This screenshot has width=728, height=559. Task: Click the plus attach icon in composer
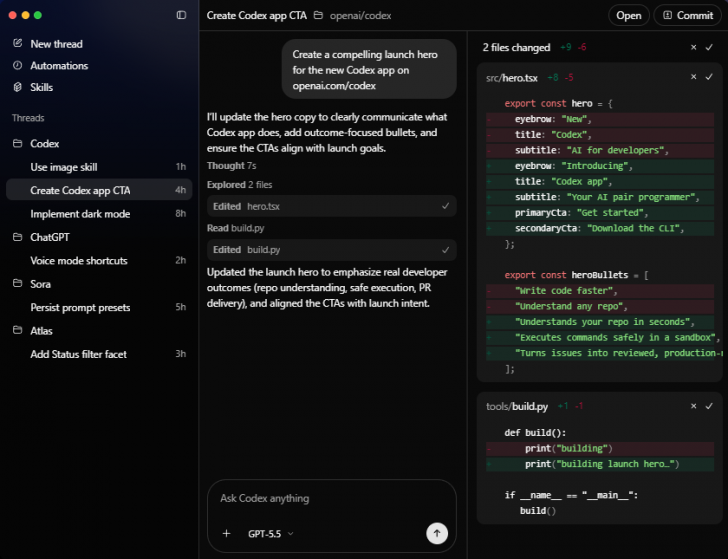point(227,533)
